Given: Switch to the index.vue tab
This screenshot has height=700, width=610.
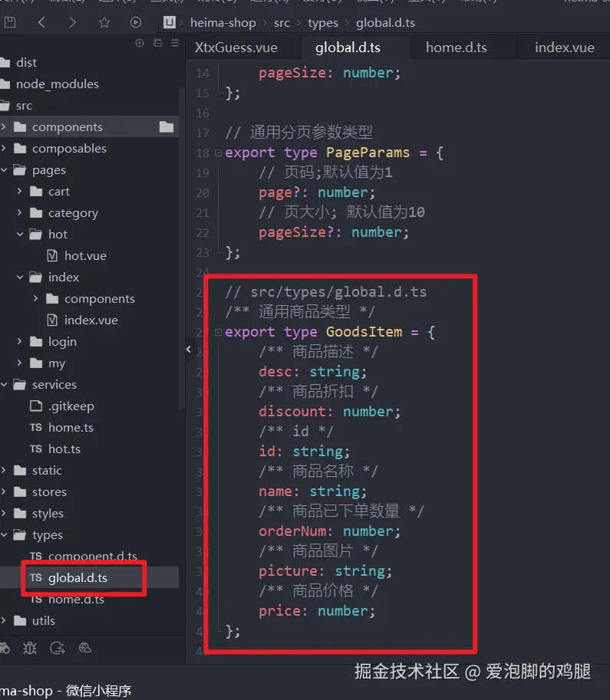Looking at the screenshot, I should point(565,48).
